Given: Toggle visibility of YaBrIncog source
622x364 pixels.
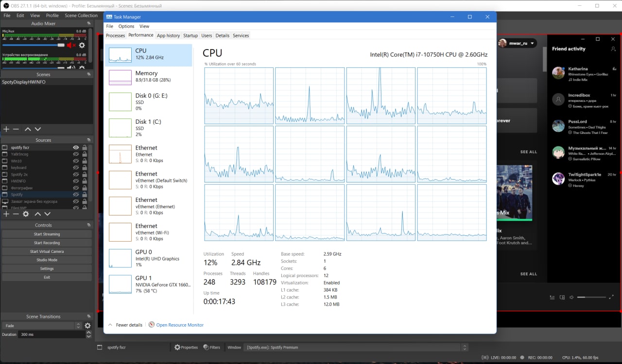Looking at the screenshot, I should pyautogui.click(x=76, y=154).
